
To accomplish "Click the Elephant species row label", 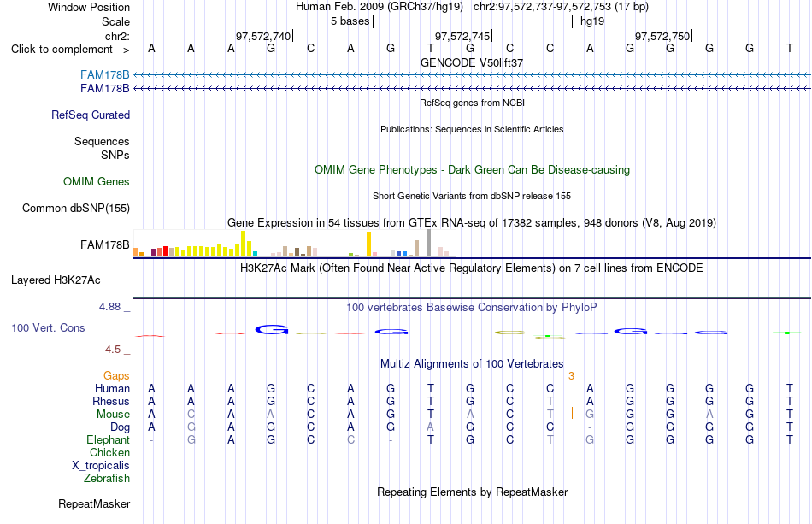I will click(x=109, y=440).
